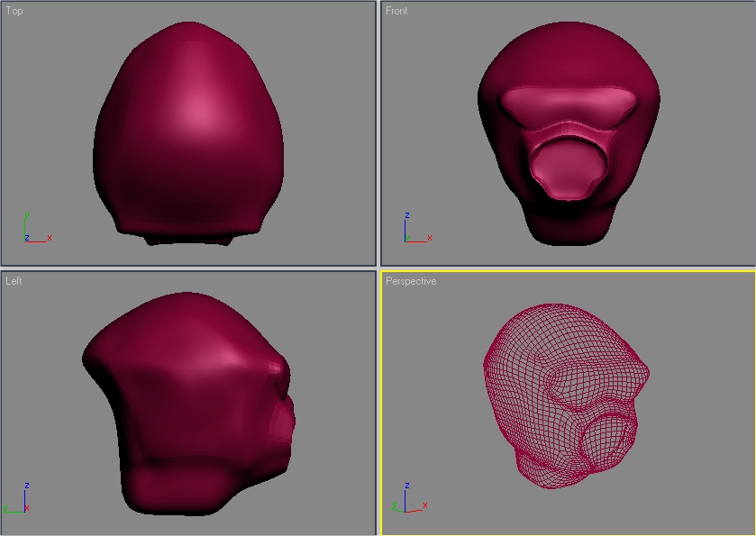
Task: Click the Perspective viewport label
Action: pyautogui.click(x=411, y=281)
